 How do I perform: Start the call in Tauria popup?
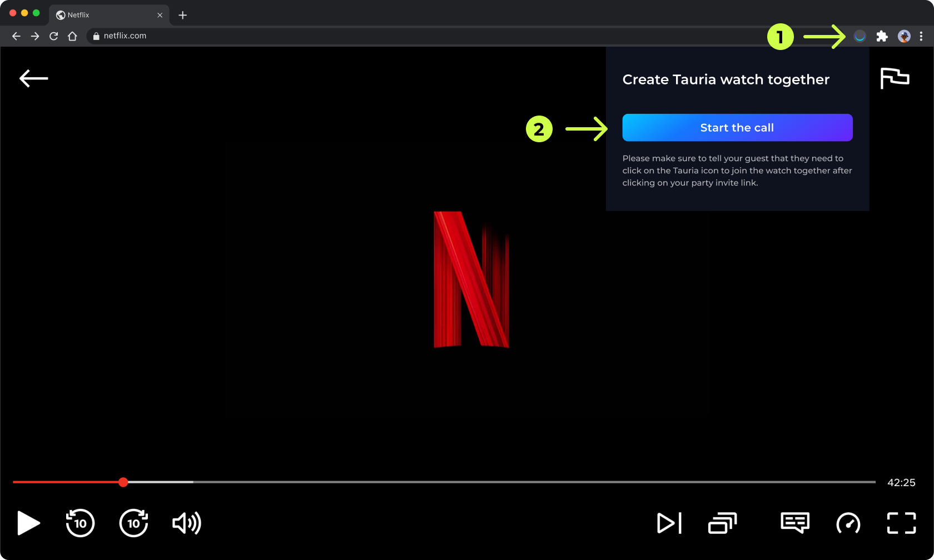pos(737,128)
